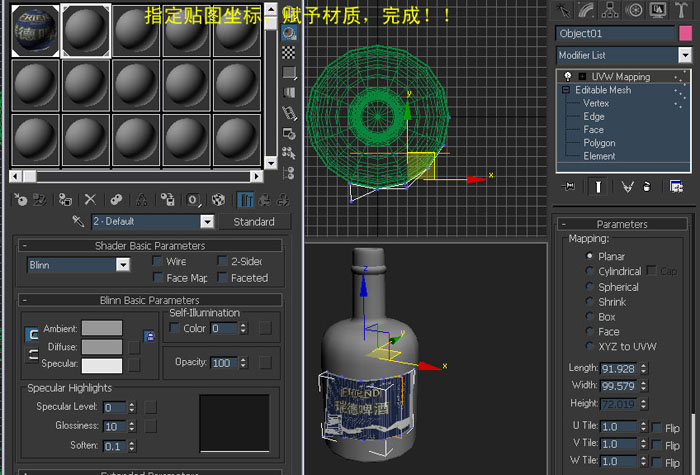Click the Standard material type button
700x475 pixels.
point(254,221)
